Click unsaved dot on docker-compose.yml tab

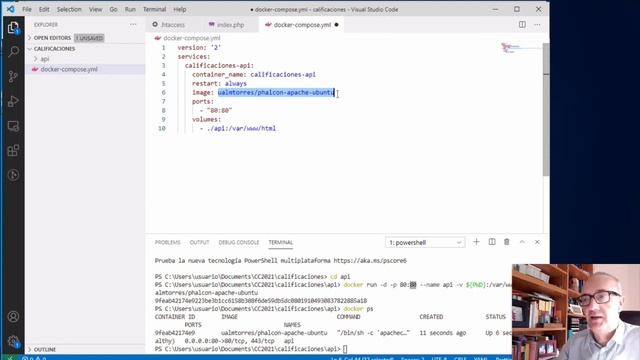336,25
